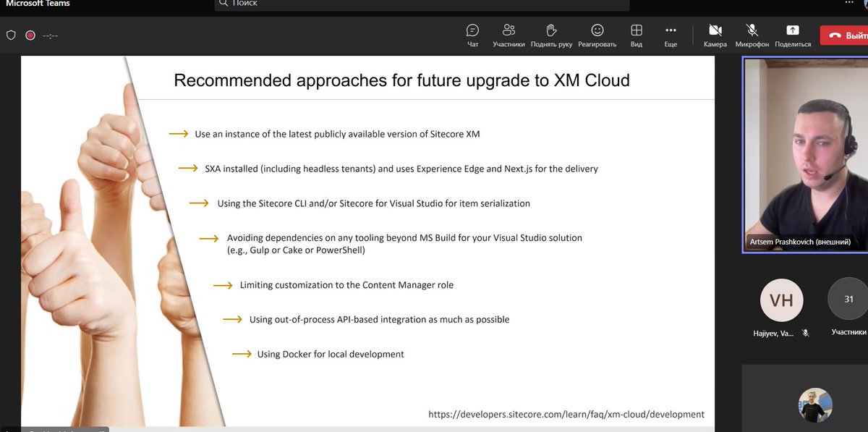Click the Sitecore developers URL on slide

click(566, 415)
